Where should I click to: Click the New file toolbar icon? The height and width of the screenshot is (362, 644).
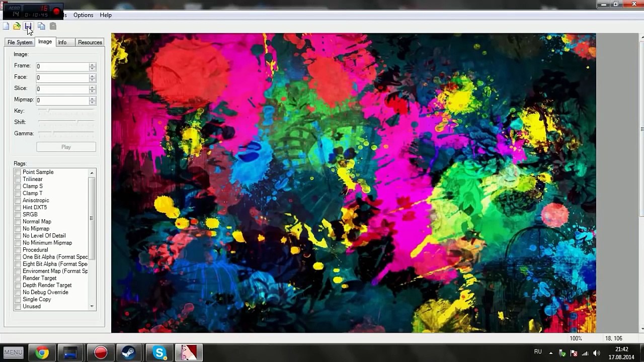[6, 26]
